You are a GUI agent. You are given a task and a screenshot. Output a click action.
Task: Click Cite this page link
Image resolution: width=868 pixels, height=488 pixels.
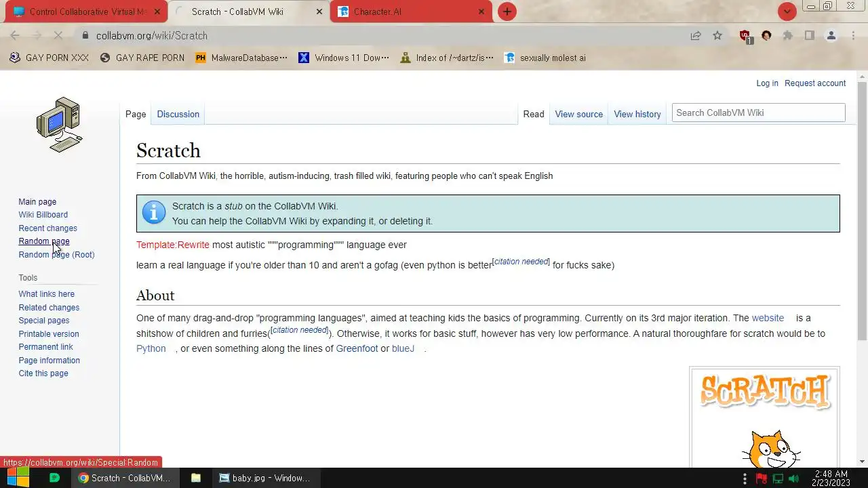43,373
